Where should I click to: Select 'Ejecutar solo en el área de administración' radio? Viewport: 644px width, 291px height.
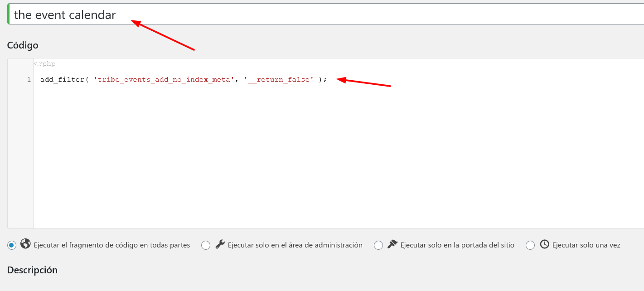[x=206, y=245]
